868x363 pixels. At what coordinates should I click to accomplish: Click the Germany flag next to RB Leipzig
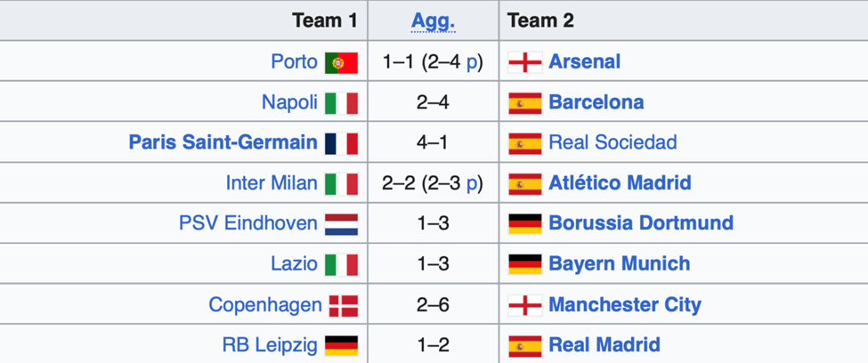pos(342,346)
